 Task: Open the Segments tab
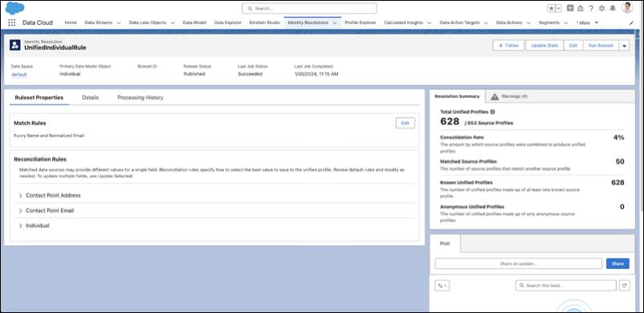pos(548,22)
